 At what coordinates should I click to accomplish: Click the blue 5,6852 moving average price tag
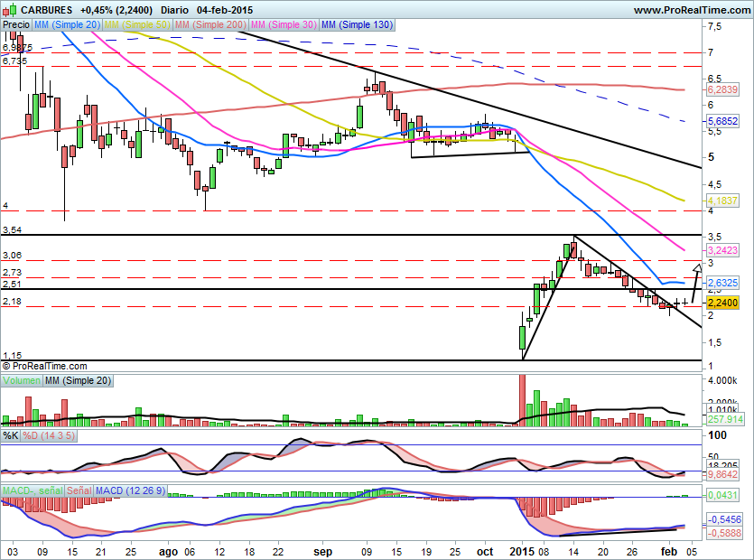point(722,121)
